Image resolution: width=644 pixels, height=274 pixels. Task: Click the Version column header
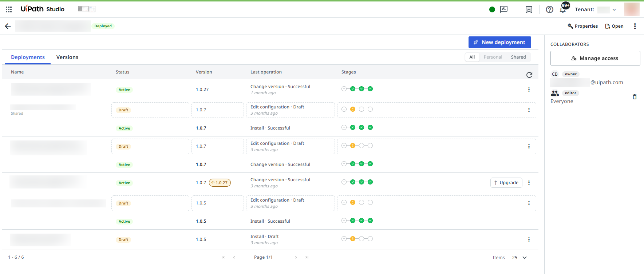pos(204,72)
